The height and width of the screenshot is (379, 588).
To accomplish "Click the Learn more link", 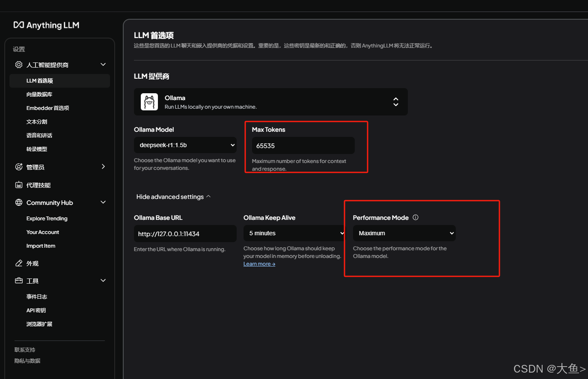I will point(259,264).
